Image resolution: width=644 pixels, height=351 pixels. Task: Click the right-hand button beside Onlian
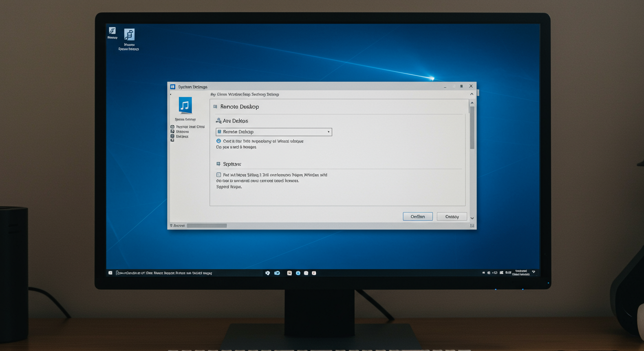[x=451, y=217]
